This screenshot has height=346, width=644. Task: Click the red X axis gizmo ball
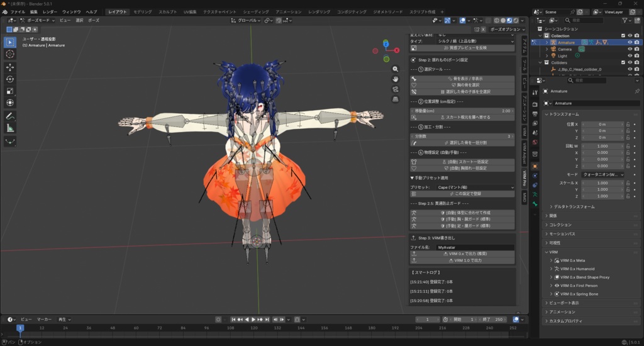pos(397,50)
